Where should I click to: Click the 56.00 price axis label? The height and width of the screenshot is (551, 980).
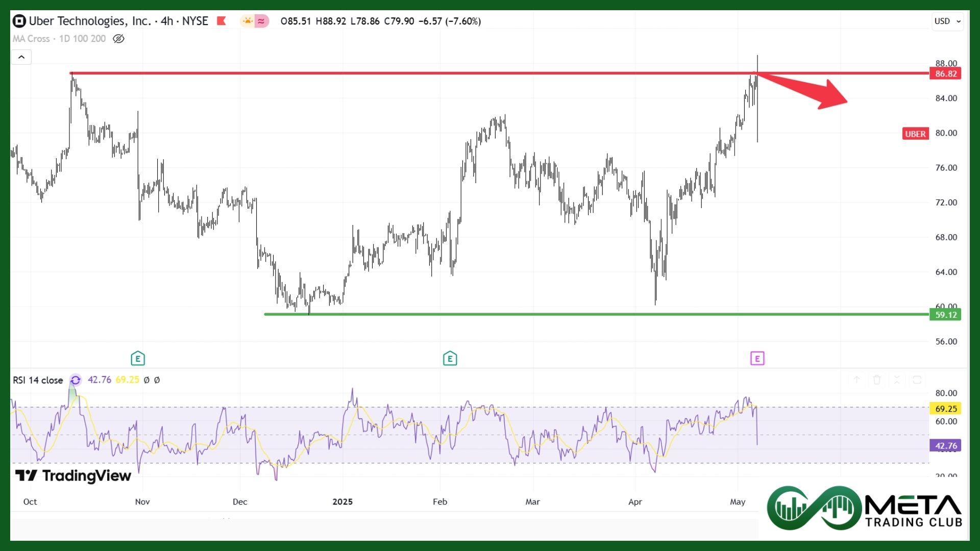pos(946,341)
